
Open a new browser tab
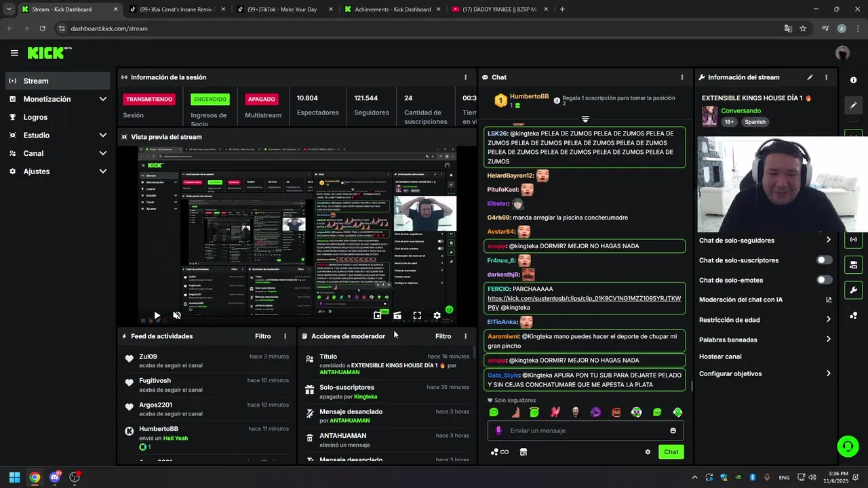562,9
